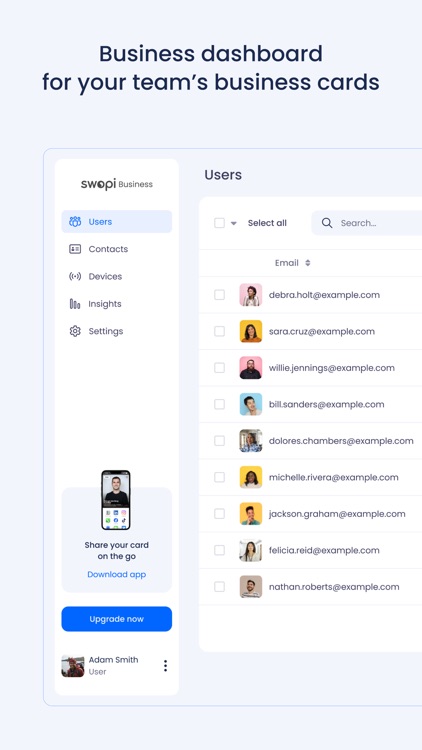Click dolores.chambers@example.com email text
Viewport: 422px width, 750px height.
click(341, 441)
